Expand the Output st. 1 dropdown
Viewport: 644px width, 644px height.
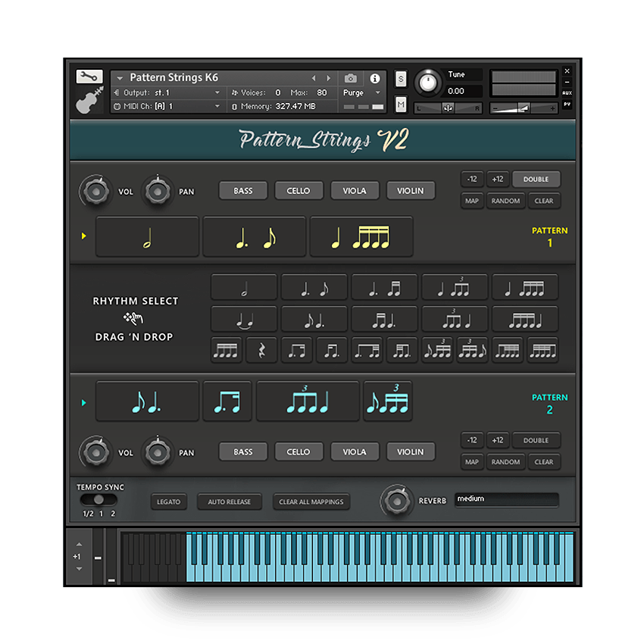(217, 92)
